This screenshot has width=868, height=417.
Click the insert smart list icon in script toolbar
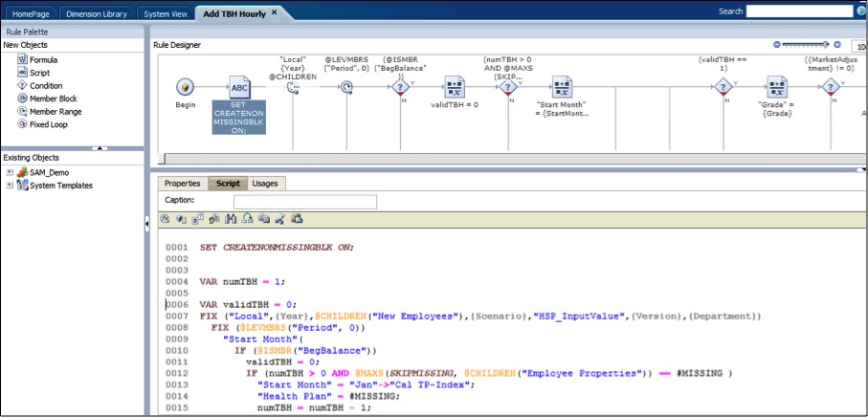(x=213, y=219)
